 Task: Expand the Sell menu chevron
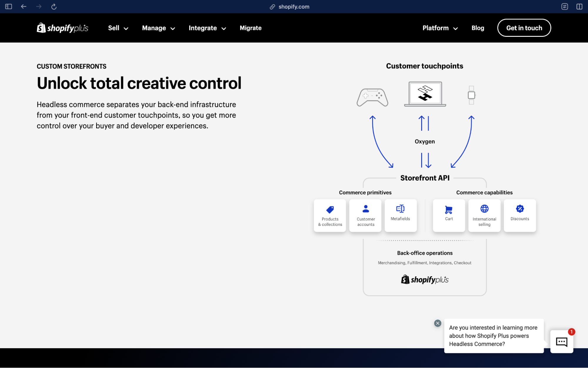[x=126, y=29]
